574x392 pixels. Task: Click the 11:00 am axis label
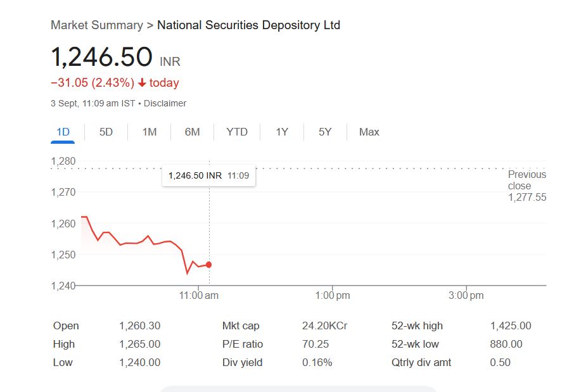[199, 295]
